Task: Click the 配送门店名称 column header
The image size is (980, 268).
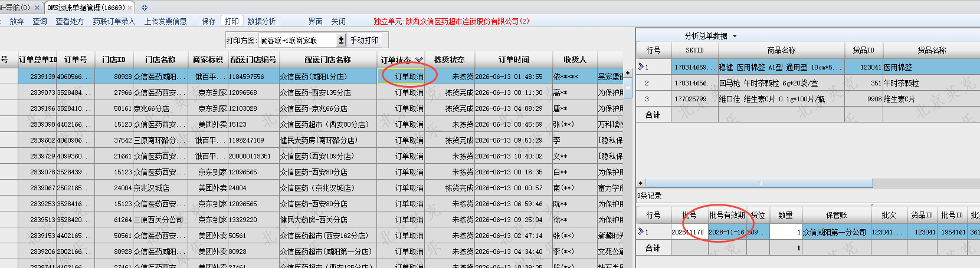Action: [327, 59]
